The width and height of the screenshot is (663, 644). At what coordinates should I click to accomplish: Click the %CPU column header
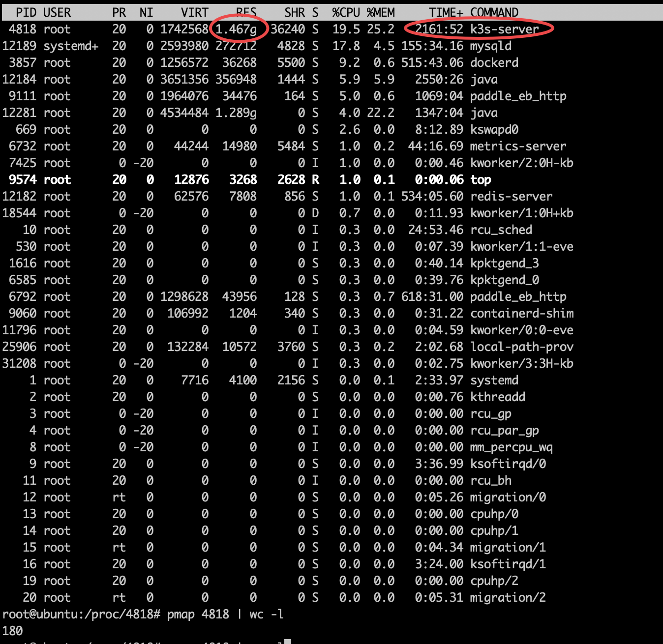point(344,13)
